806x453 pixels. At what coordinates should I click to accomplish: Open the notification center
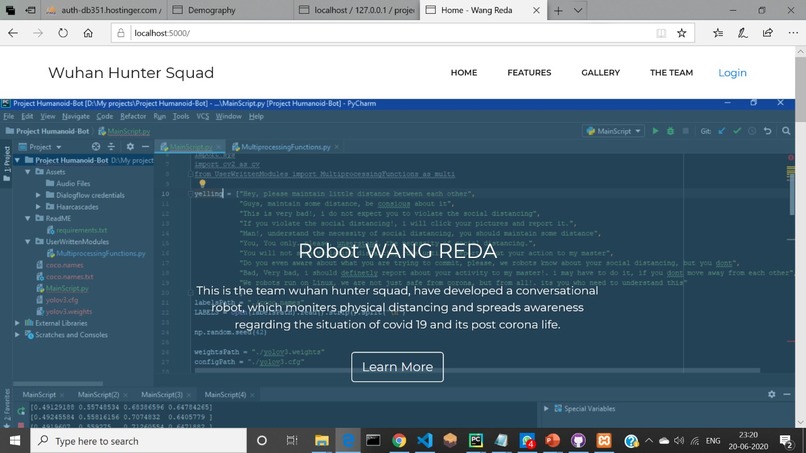[x=785, y=441]
